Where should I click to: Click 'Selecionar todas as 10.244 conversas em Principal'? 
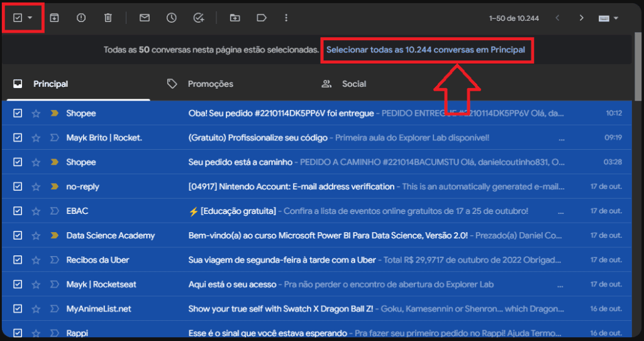[426, 50]
